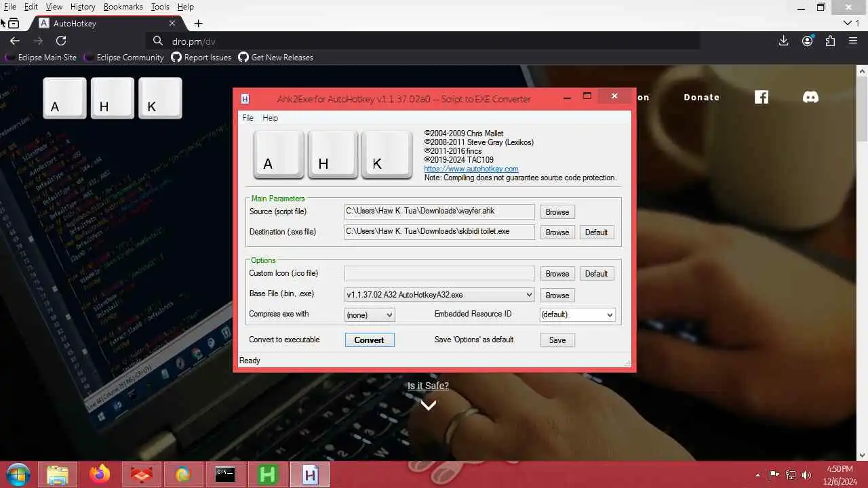Open the Base File dropdown

click(x=530, y=295)
